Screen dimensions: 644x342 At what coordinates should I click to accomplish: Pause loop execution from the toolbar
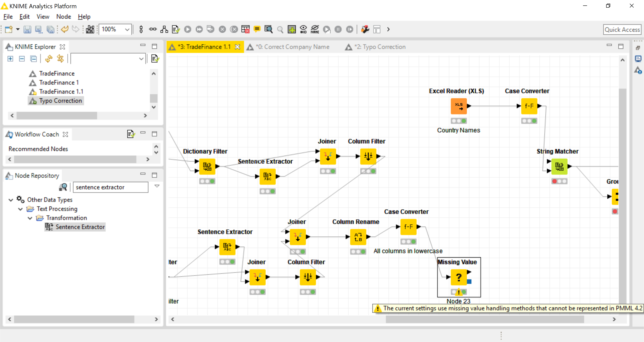coord(338,29)
